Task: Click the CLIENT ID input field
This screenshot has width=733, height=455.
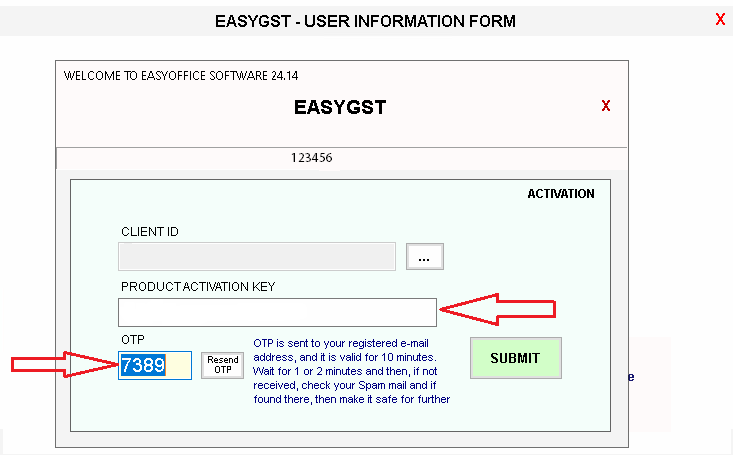Action: click(x=258, y=257)
